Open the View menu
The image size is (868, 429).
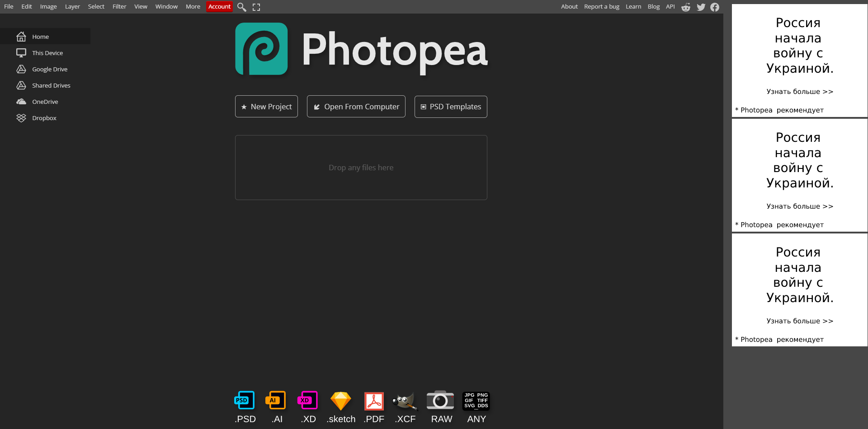pos(141,7)
